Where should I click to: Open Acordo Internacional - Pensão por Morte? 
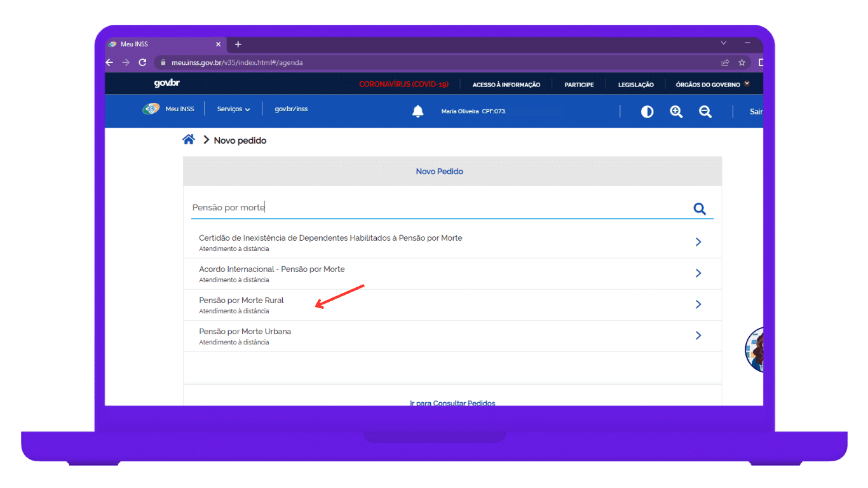tap(272, 269)
